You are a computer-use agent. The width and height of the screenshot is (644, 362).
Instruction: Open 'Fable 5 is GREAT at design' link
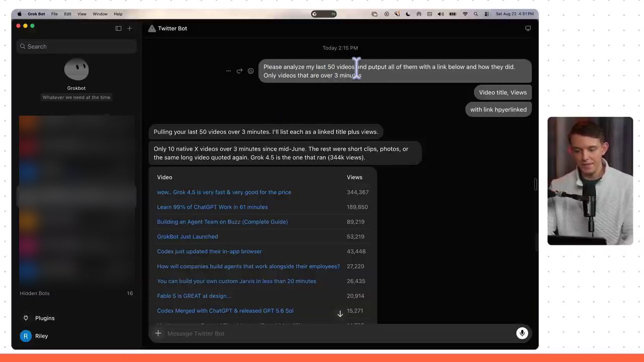(x=194, y=296)
